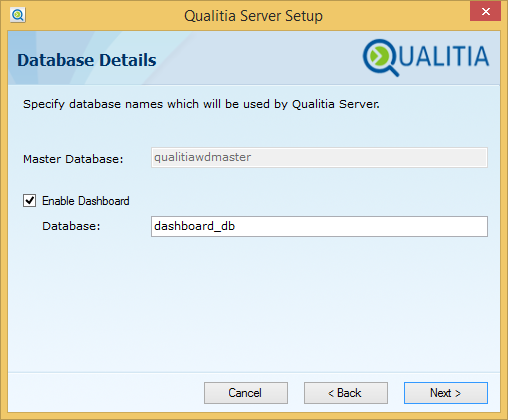Proceed with the Next > button
The height and width of the screenshot is (420, 508).
446,393
